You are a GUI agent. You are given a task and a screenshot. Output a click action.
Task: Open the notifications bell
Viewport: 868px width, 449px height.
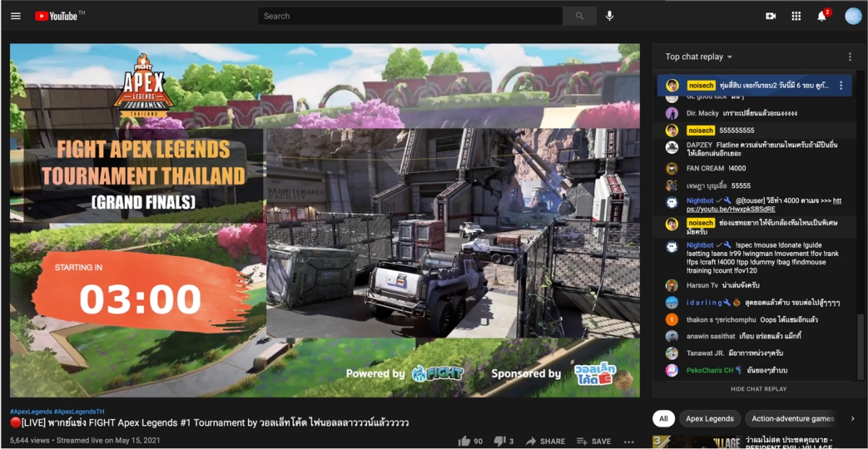pyautogui.click(x=822, y=16)
